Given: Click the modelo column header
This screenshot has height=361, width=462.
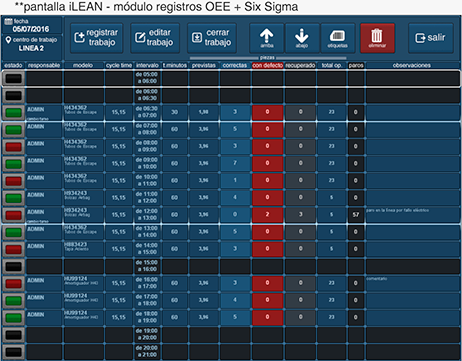Looking at the screenshot, I should 83,65.
